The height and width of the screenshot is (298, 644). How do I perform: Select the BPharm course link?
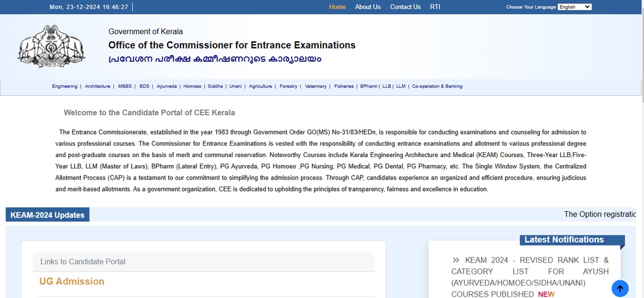pos(369,86)
